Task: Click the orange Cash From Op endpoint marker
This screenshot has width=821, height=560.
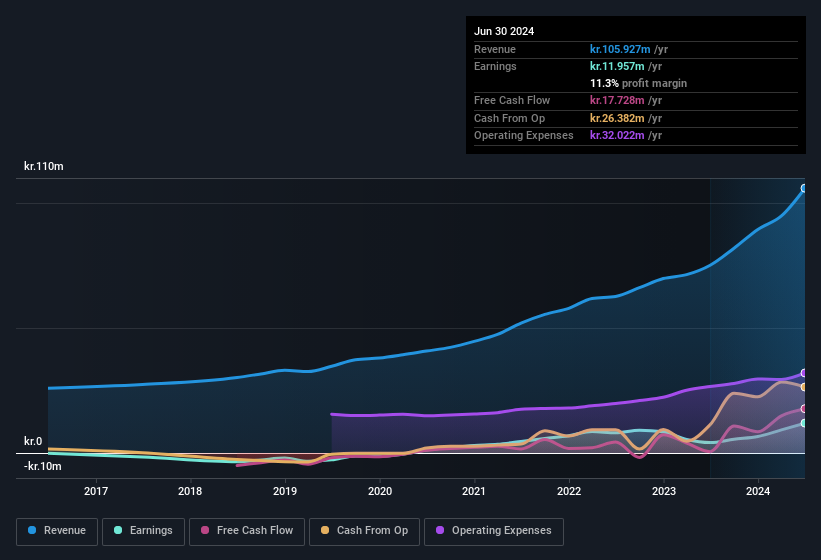Action: coord(804,387)
